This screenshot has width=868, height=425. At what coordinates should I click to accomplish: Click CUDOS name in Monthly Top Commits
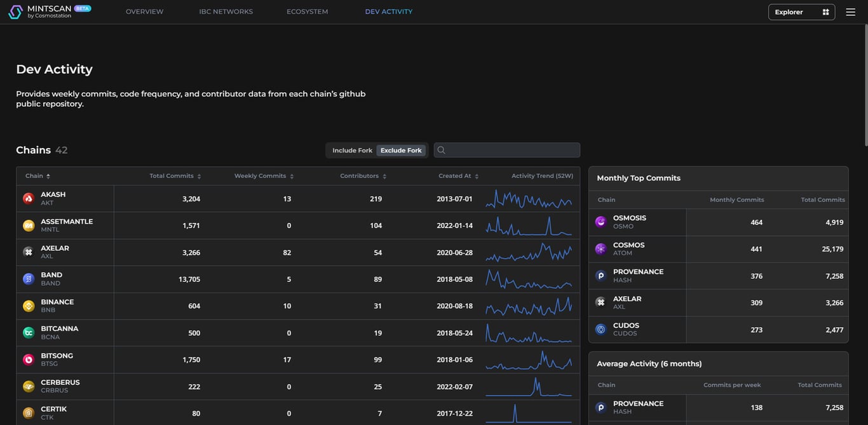(627, 325)
